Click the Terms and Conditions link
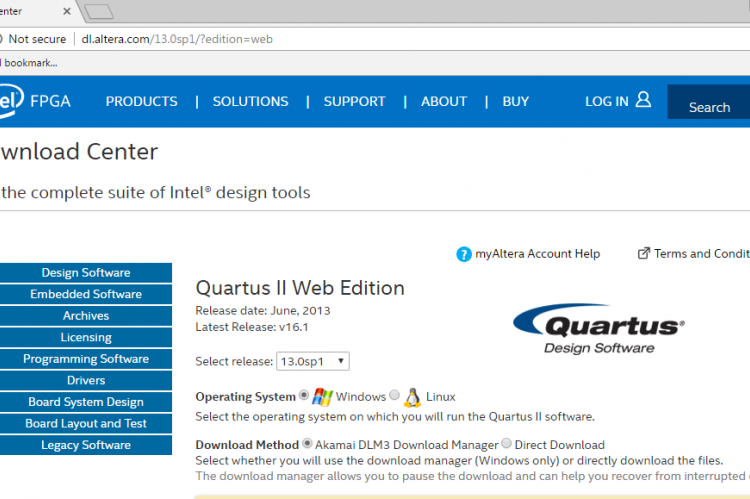This screenshot has height=499, width=750. tap(702, 254)
